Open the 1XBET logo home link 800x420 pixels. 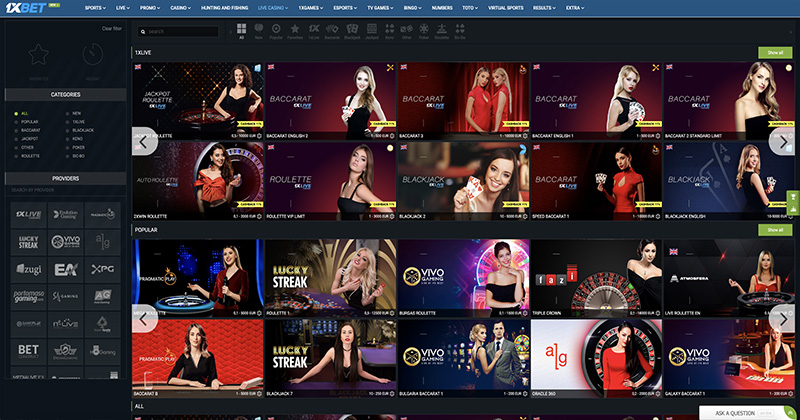[26, 8]
